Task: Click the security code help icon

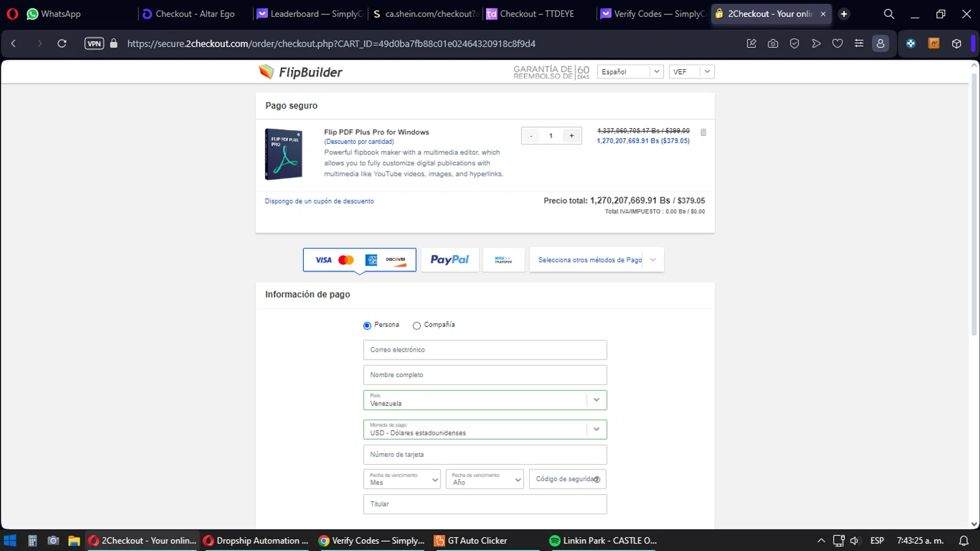Action: coord(597,480)
